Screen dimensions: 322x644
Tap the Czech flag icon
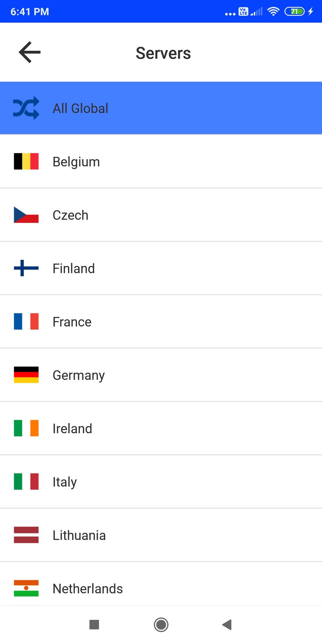point(26,215)
